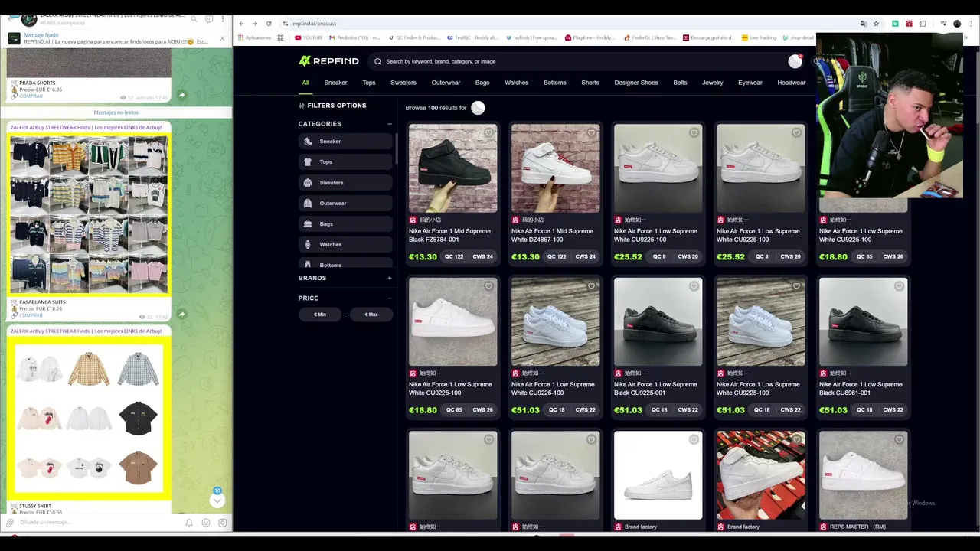Switch to the Sweaters tab

tap(403, 83)
